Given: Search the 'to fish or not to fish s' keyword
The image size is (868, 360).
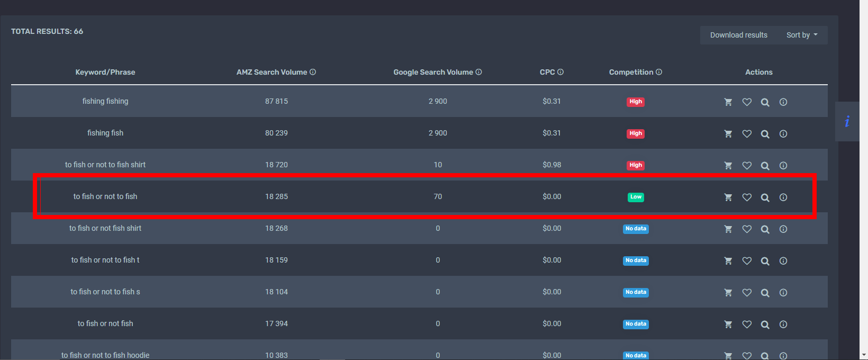Looking at the screenshot, I should tap(765, 293).
